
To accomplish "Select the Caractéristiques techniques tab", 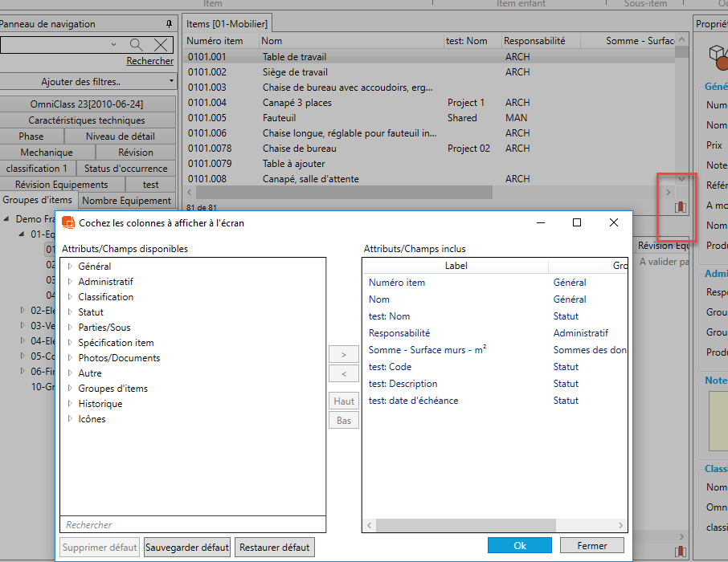I will pyautogui.click(x=88, y=120).
